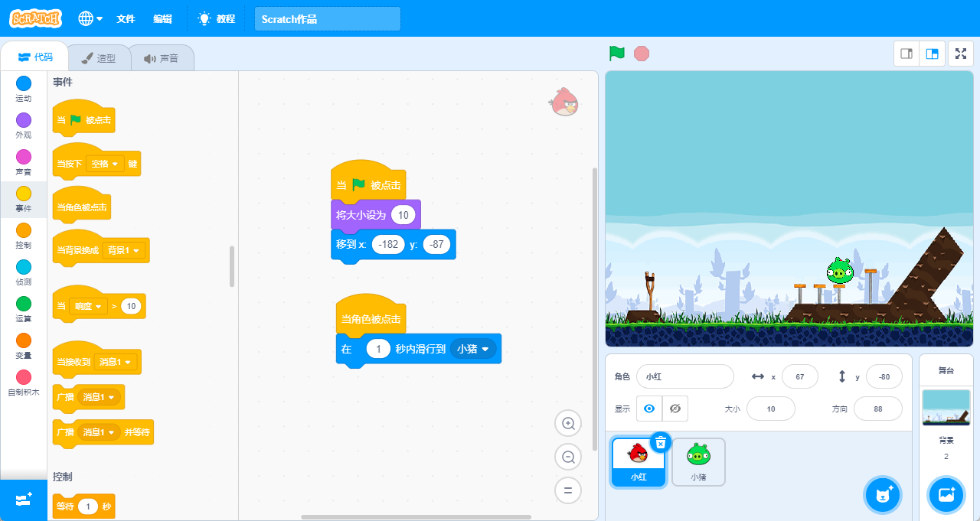
Task: Select the 自制积木 my blocks category
Action: click(x=24, y=383)
